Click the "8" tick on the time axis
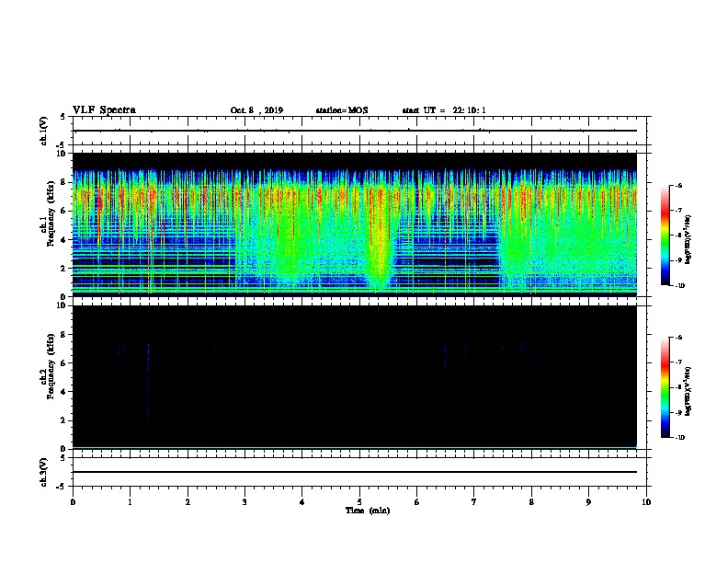 pyautogui.click(x=531, y=502)
